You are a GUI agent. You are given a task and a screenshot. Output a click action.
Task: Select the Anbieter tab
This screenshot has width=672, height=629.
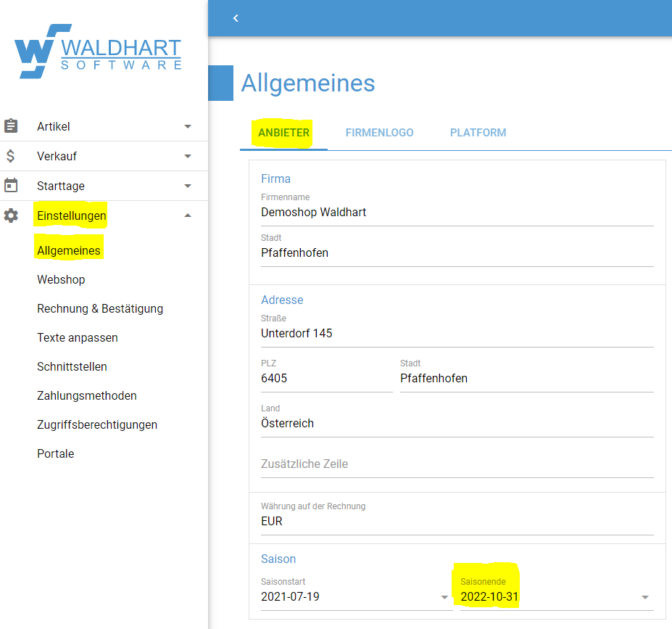pos(283,133)
